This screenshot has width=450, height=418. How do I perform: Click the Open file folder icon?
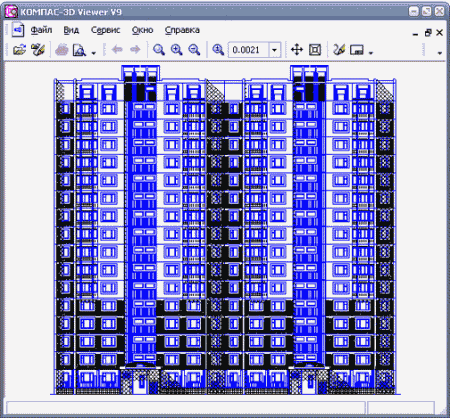pos(19,50)
